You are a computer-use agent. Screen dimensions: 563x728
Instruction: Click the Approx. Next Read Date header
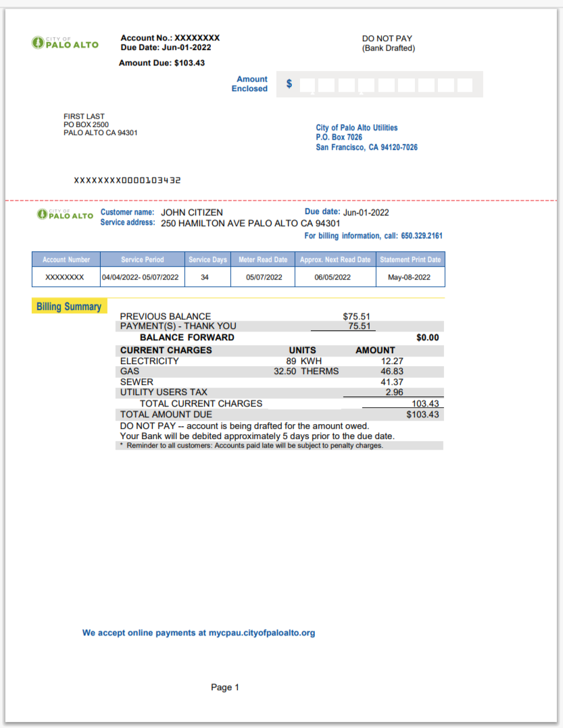coord(335,259)
